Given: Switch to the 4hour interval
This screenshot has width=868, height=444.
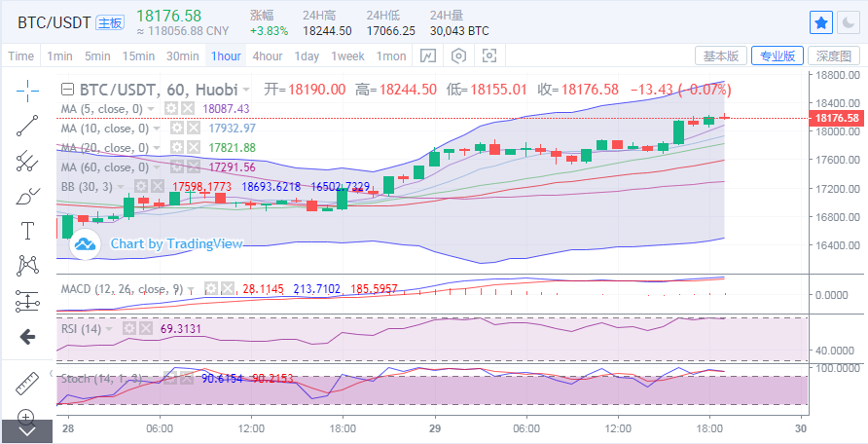Looking at the screenshot, I should coord(268,55).
